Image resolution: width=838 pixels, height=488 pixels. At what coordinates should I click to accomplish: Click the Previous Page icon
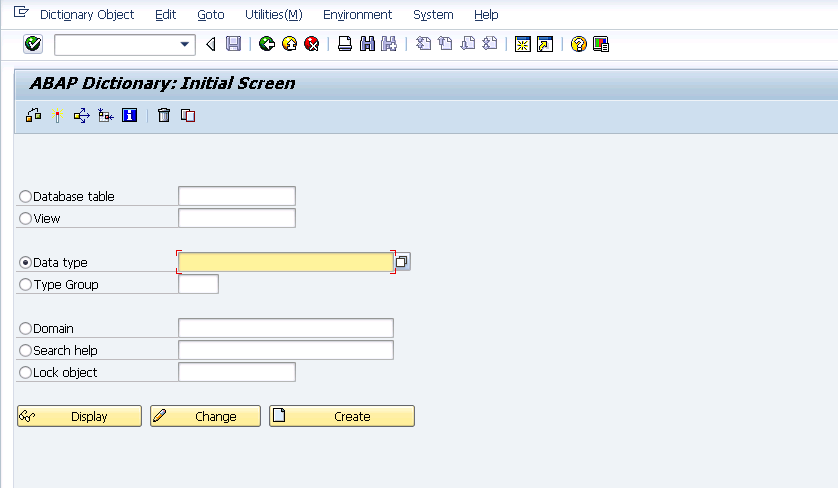(445, 44)
